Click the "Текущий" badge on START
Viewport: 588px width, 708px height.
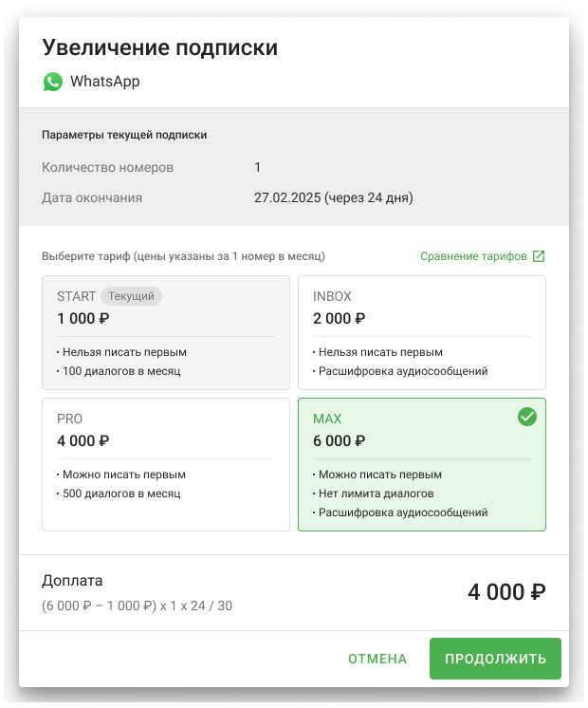[x=131, y=296]
